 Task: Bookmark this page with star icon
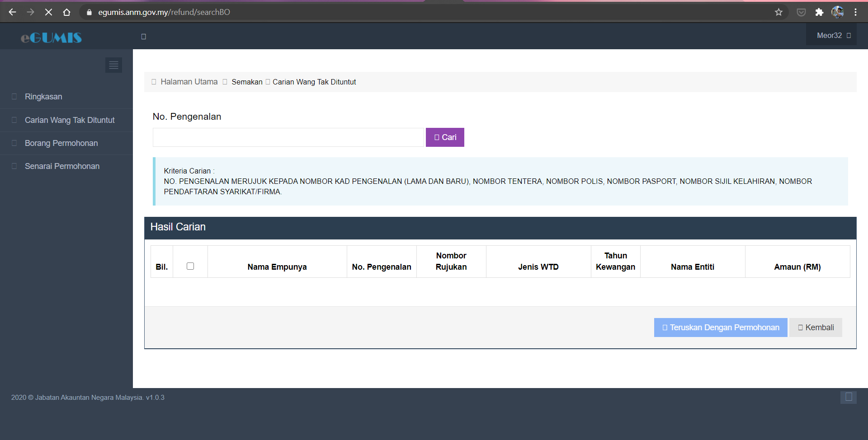[778, 12]
